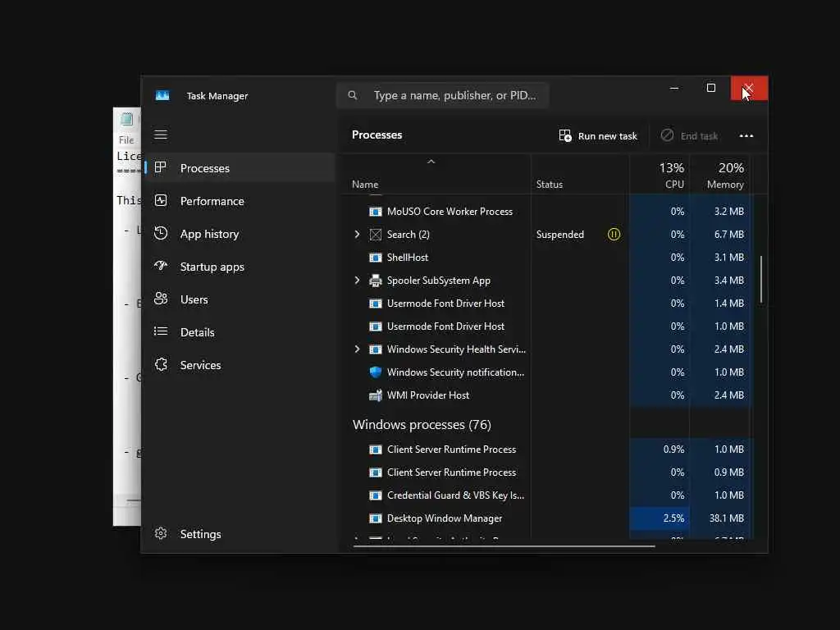Click the Search process crossed-box icon

[x=376, y=234]
